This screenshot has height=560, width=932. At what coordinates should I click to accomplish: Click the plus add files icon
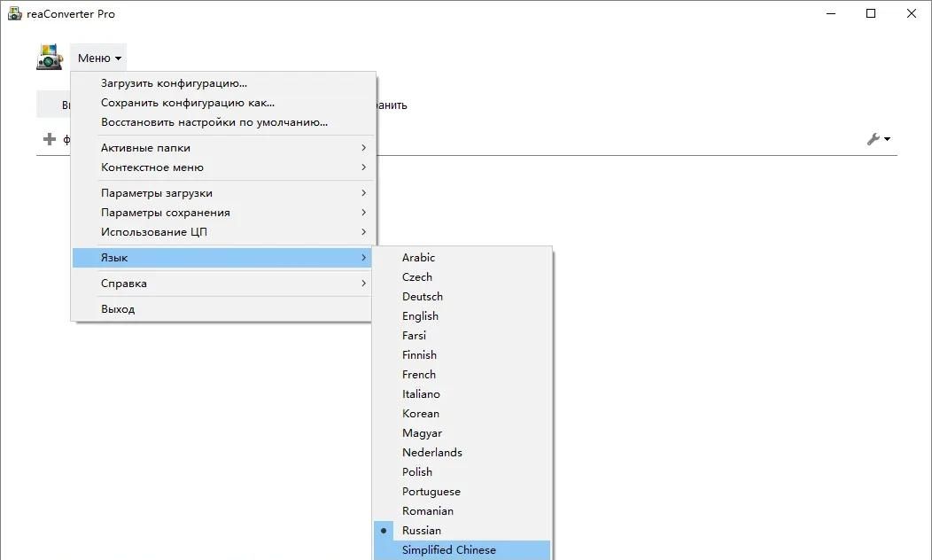click(50, 139)
